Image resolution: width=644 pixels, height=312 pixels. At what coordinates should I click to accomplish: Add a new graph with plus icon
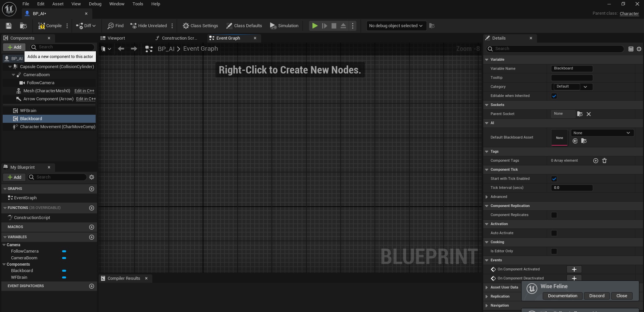point(92,189)
